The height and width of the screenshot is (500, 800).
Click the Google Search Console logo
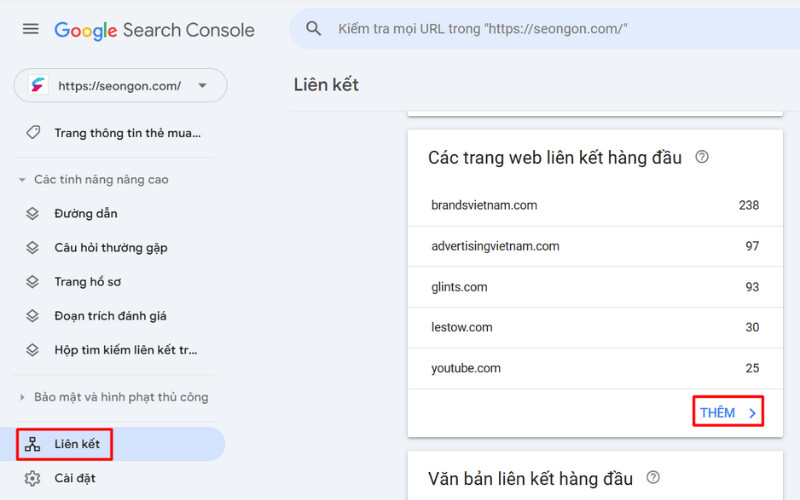pyautogui.click(x=155, y=30)
